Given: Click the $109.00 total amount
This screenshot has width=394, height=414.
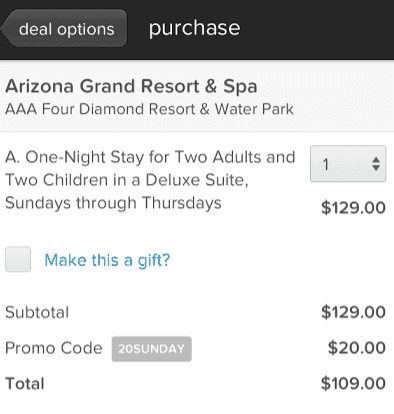Looking at the screenshot, I should (353, 383).
